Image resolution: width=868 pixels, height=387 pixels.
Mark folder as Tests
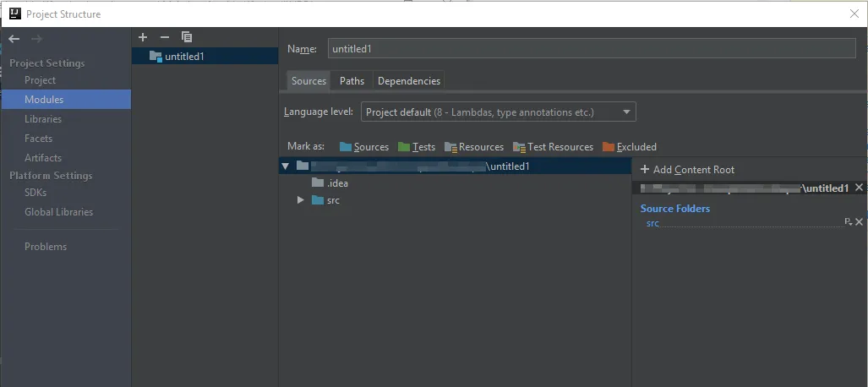pyautogui.click(x=417, y=147)
